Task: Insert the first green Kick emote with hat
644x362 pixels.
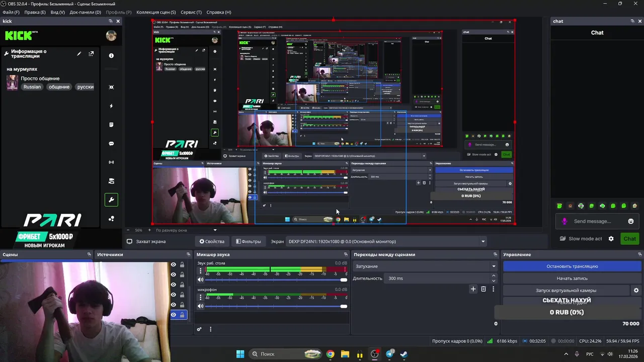Action: (559, 206)
